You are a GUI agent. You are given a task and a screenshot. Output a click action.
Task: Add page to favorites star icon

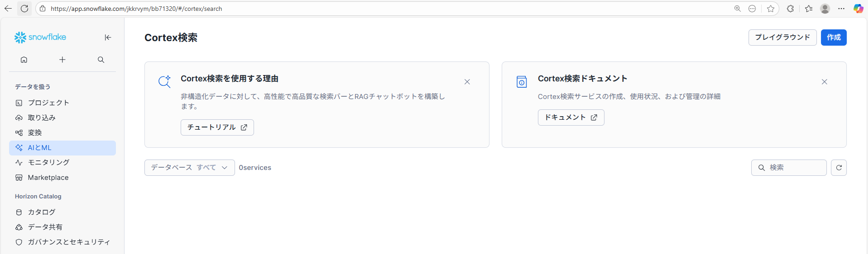pos(771,9)
